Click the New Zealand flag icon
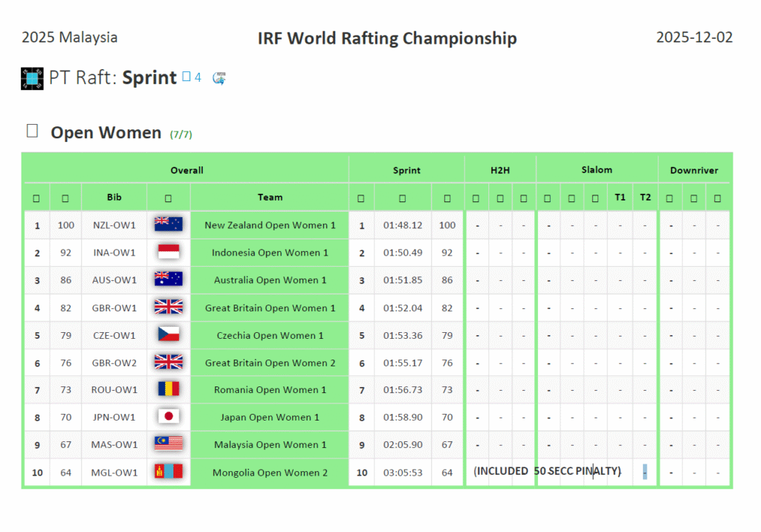 pos(168,225)
